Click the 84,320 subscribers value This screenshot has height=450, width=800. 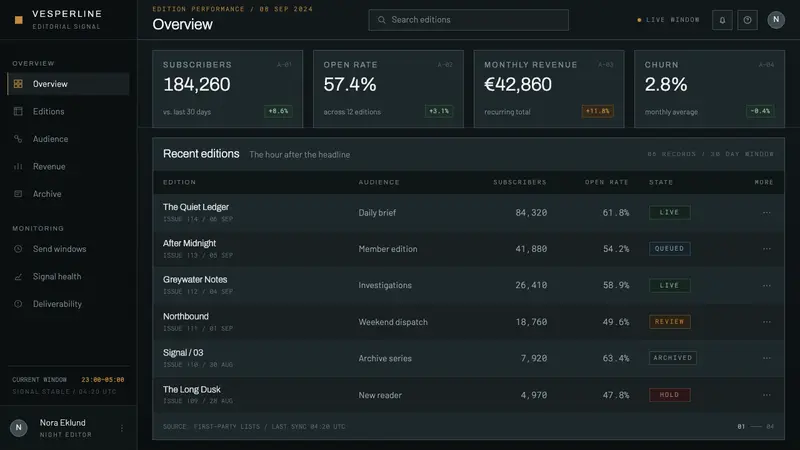(x=531, y=213)
